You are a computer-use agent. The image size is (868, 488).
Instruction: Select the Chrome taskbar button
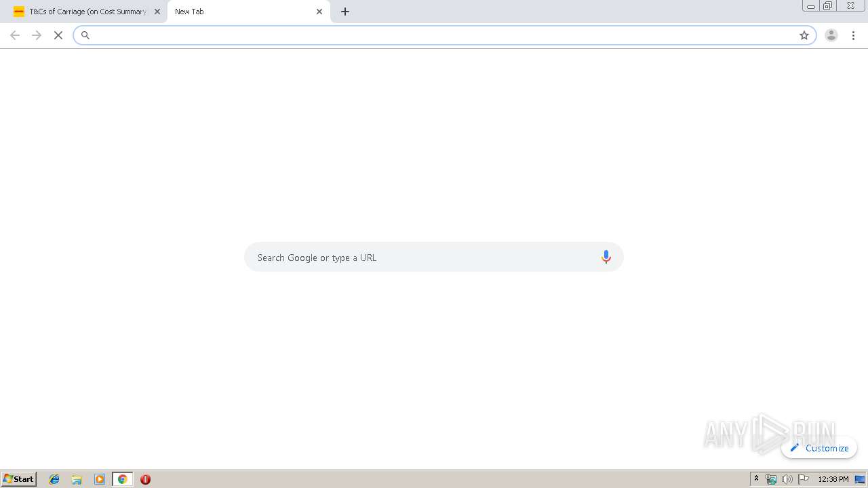coord(123,479)
